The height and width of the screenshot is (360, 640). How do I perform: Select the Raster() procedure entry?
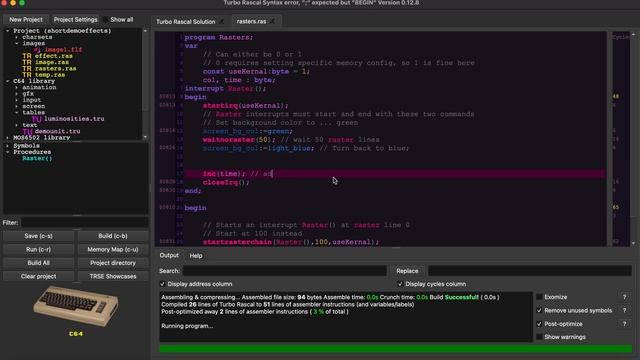[37, 158]
